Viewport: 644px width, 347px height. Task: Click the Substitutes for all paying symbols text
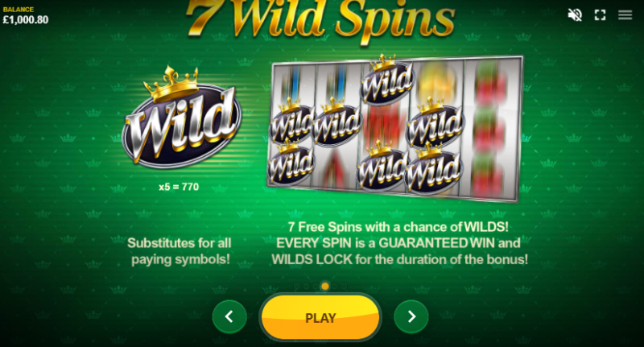point(180,251)
